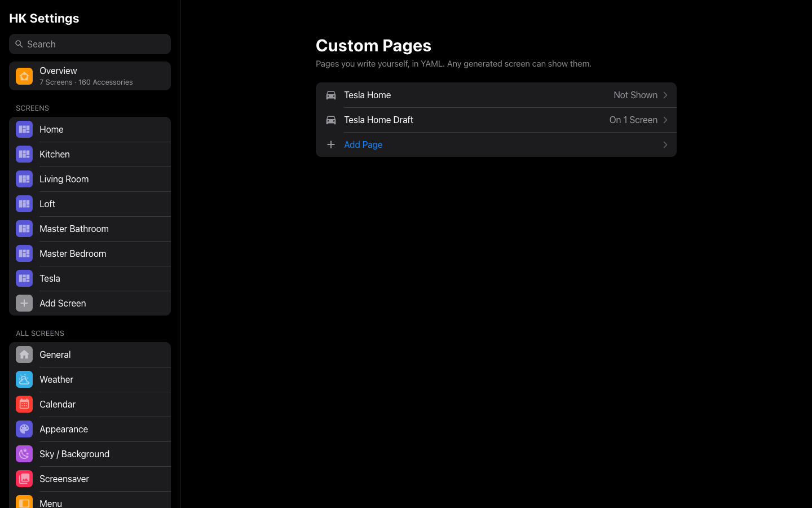Choose Master Bathroom in the sidebar
Viewport: 812px width, 508px height.
click(90, 229)
